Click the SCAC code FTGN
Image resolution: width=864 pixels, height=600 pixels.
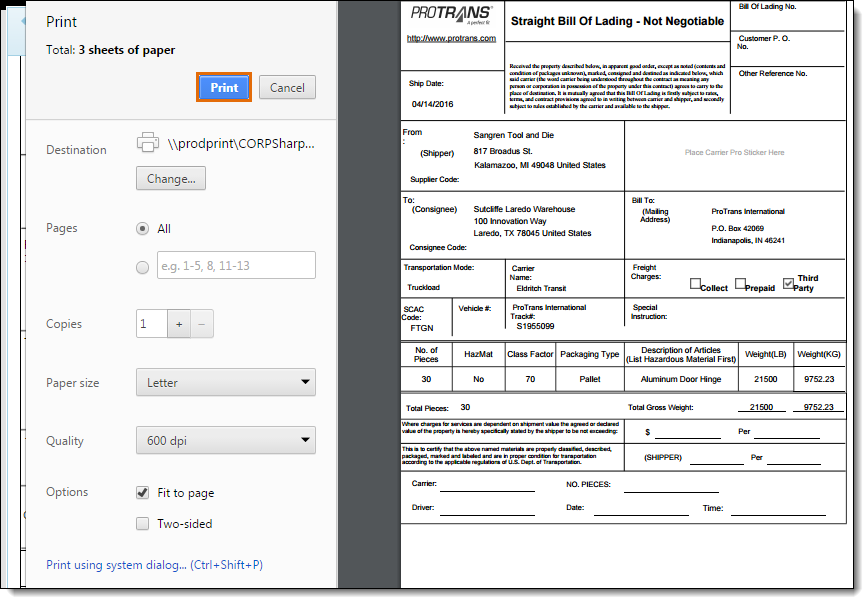(422, 328)
